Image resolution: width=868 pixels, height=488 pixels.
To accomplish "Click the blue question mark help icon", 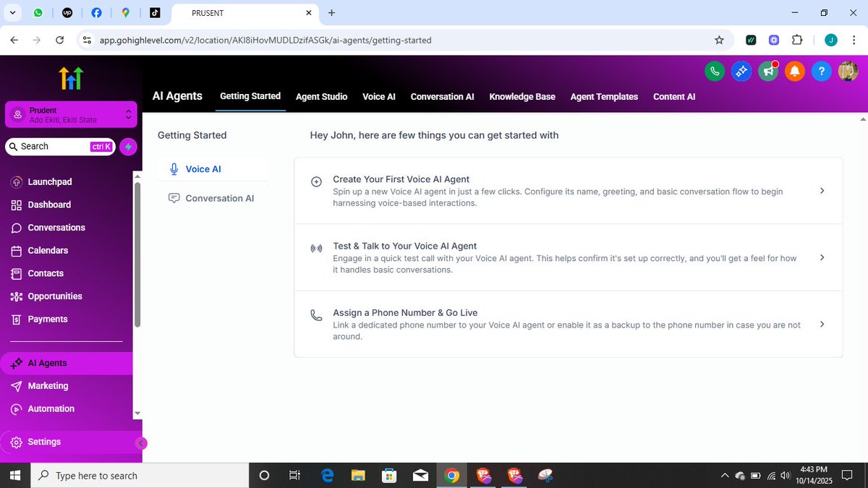I will [821, 71].
